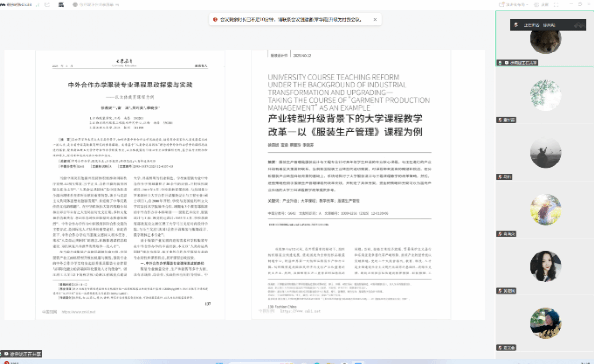Image resolution: width=594 pixels, height=364 pixels.
Task: Click the share icon beside the signal indicator
Action: 47,5
